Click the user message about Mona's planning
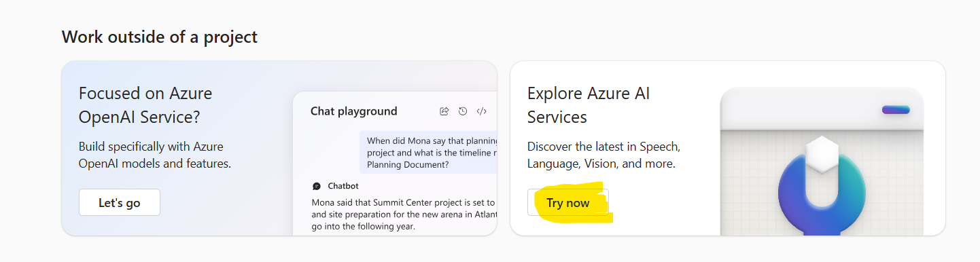Viewport: 980px width, 262px height. click(428, 152)
